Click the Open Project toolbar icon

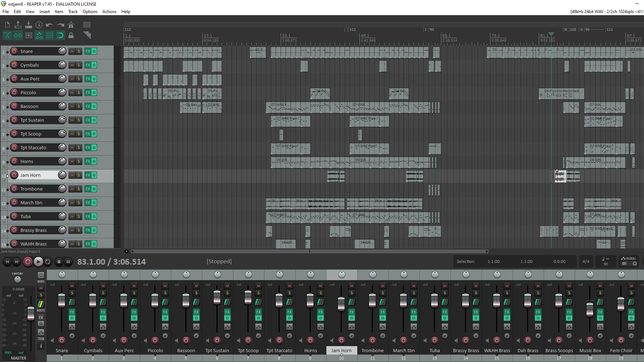[x=18, y=25]
